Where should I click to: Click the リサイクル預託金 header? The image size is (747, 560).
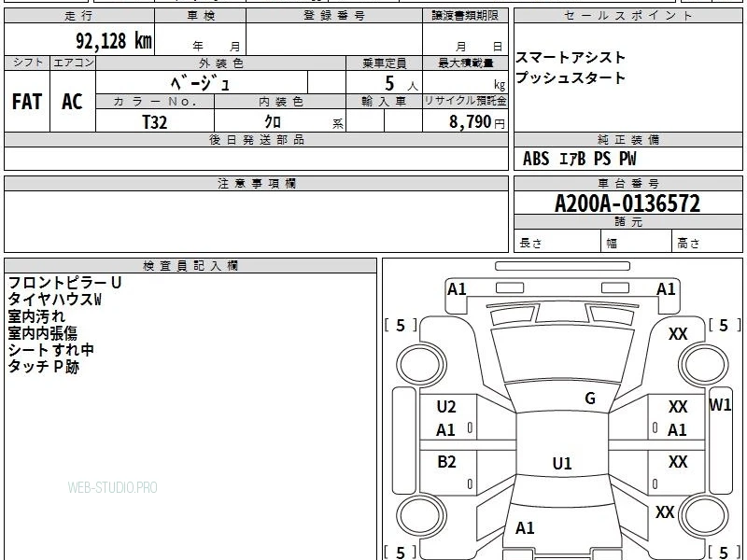pyautogui.click(x=465, y=101)
